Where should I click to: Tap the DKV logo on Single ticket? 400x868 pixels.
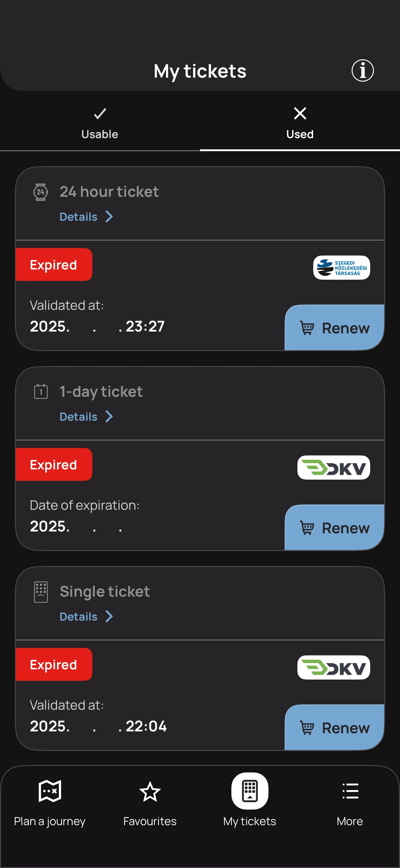tap(333, 667)
